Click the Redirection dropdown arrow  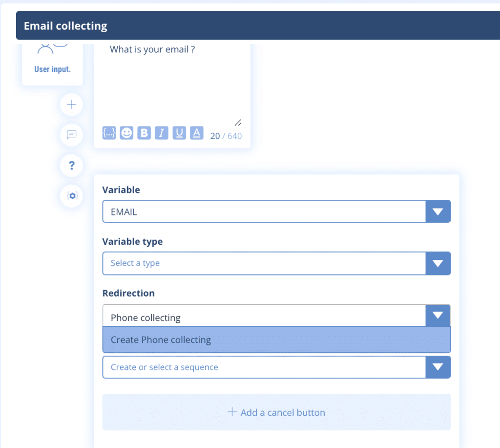click(437, 316)
